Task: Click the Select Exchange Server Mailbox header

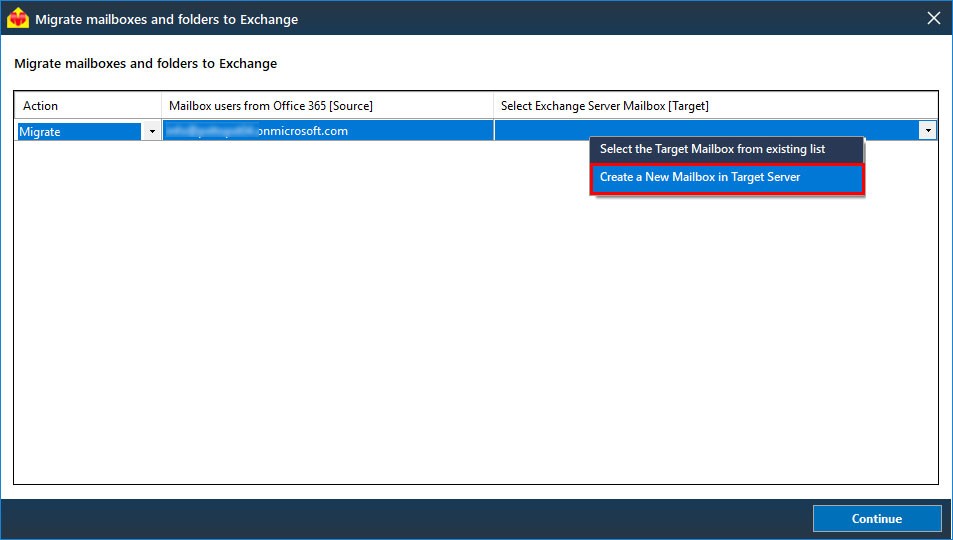Action: (715, 106)
